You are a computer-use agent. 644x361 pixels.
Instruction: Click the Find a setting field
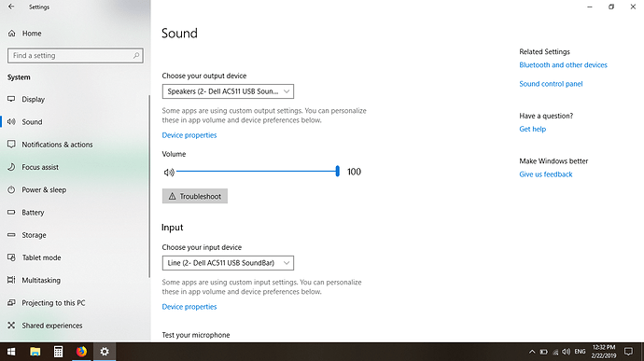click(x=76, y=55)
